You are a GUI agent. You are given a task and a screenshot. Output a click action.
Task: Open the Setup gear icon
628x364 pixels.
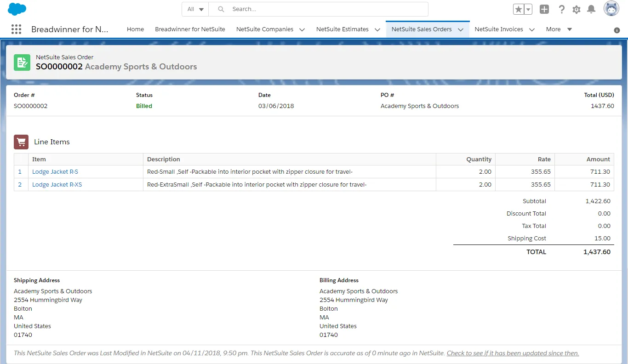577,9
